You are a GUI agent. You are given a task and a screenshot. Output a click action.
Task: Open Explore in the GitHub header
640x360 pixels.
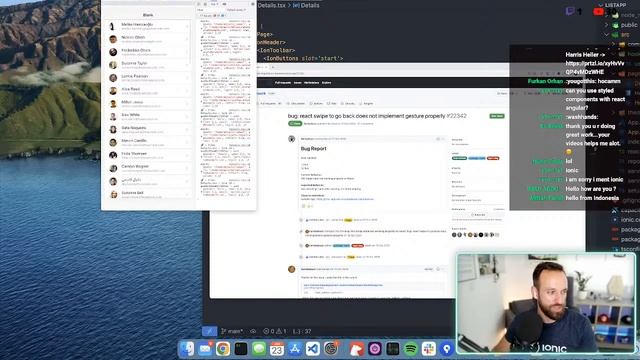(x=327, y=82)
